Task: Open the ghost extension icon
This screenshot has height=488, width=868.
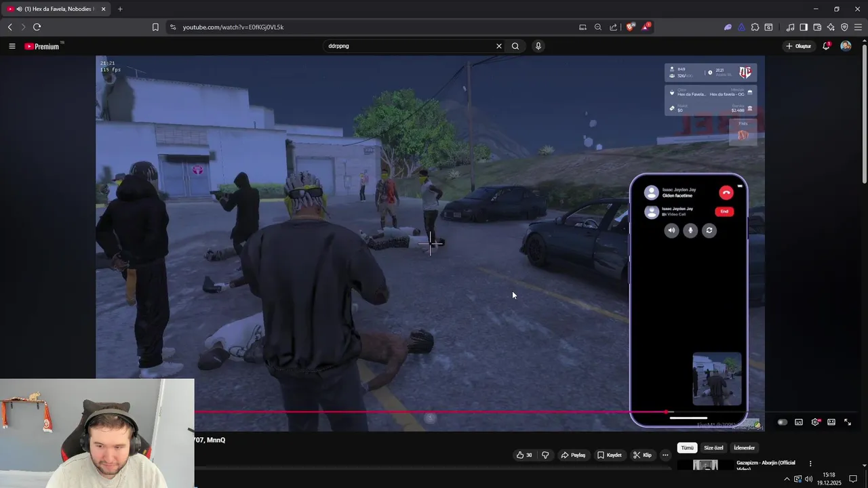Action: click(x=728, y=27)
